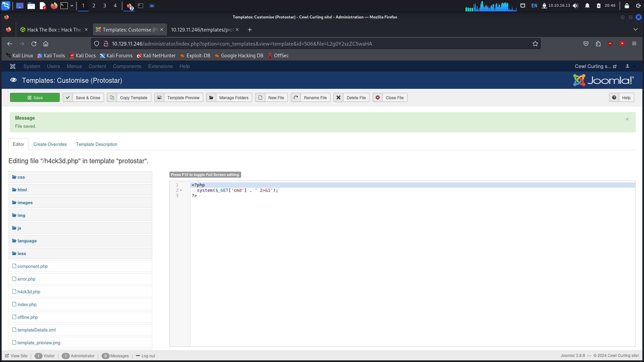Open the Menus menu
This screenshot has width=644, height=362.
[74, 66]
